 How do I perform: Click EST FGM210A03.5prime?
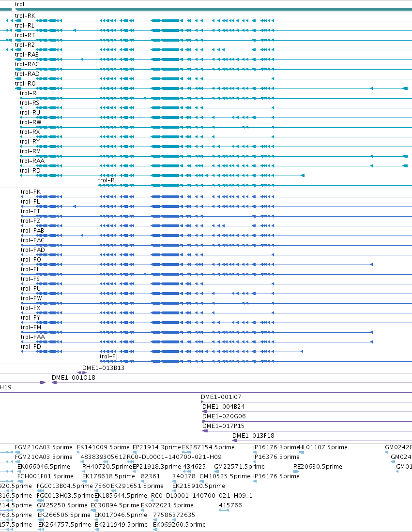point(44,447)
